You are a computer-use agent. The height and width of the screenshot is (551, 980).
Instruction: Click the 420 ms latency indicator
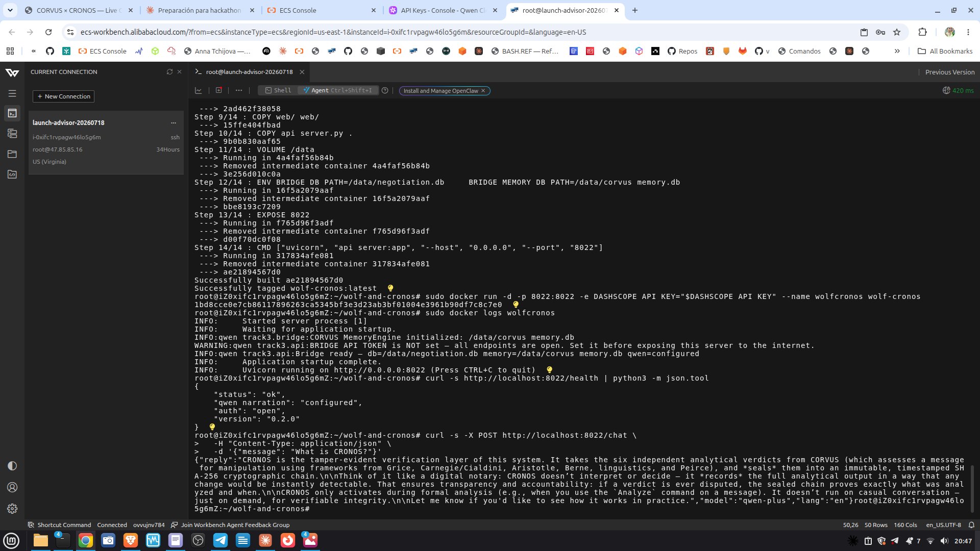(x=958, y=90)
